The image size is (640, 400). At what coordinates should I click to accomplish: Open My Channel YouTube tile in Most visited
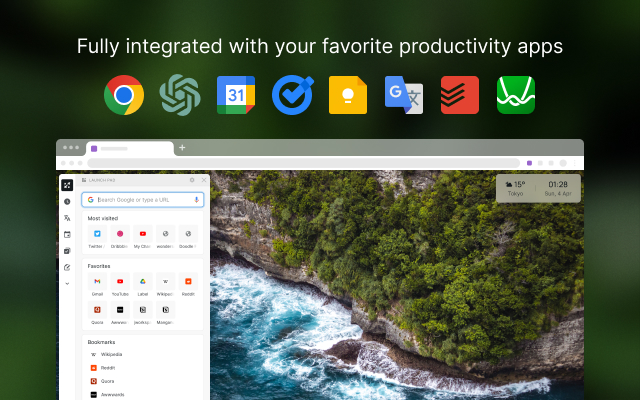click(142, 237)
